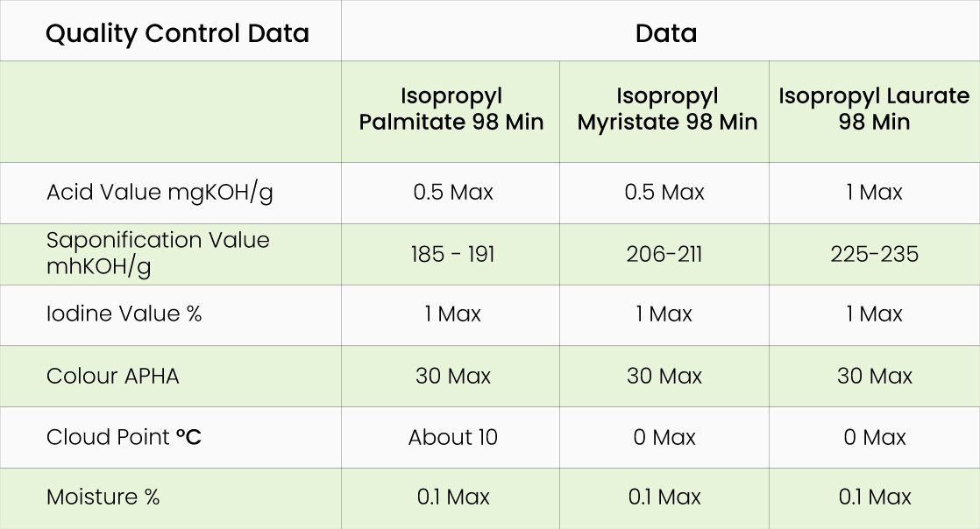The image size is (980, 529).
Task: Select the Isopropyl Myristate 98 Min heading
Action: pos(666,109)
